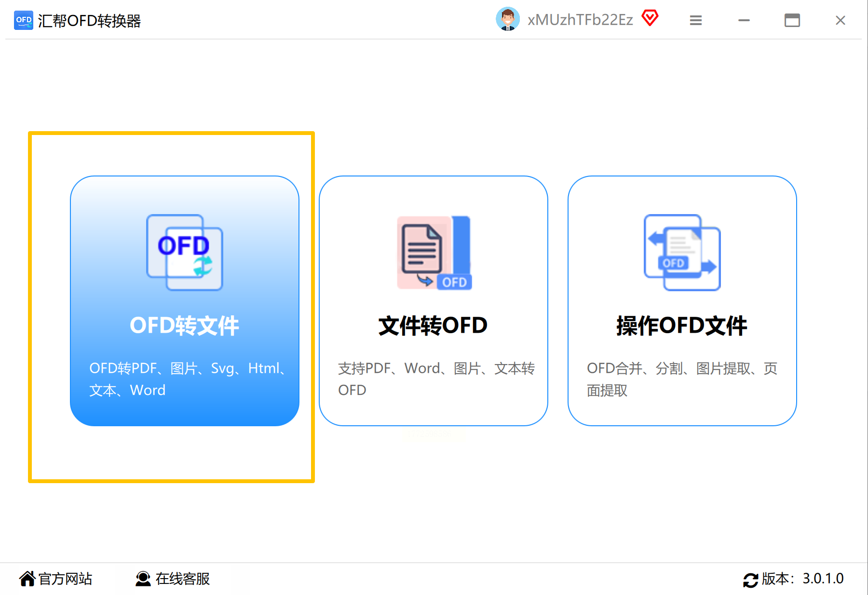The height and width of the screenshot is (595, 868).
Task: Select the OFD转文件 title
Action: coord(185,325)
